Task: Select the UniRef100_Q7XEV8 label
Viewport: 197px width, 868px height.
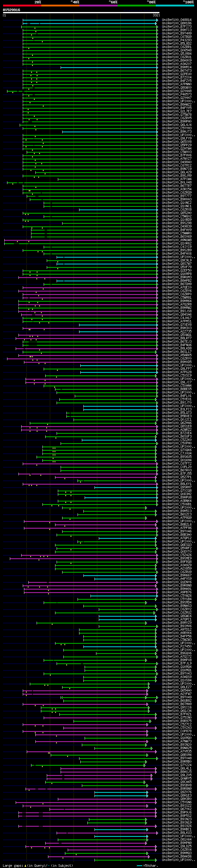Action: [x=176, y=325]
